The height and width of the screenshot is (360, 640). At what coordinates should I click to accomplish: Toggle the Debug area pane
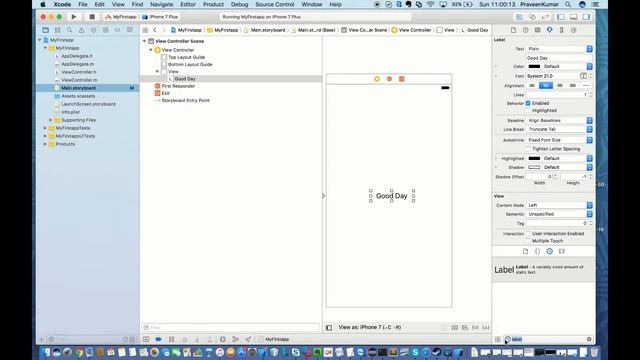[573, 17]
